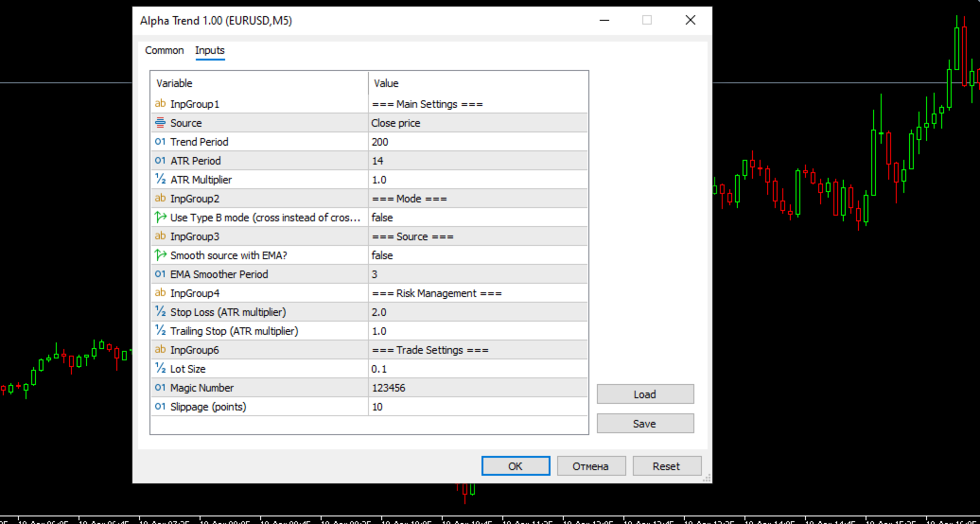Click the boolean icon beside Use Type B mode
980x524 pixels.
(x=160, y=217)
